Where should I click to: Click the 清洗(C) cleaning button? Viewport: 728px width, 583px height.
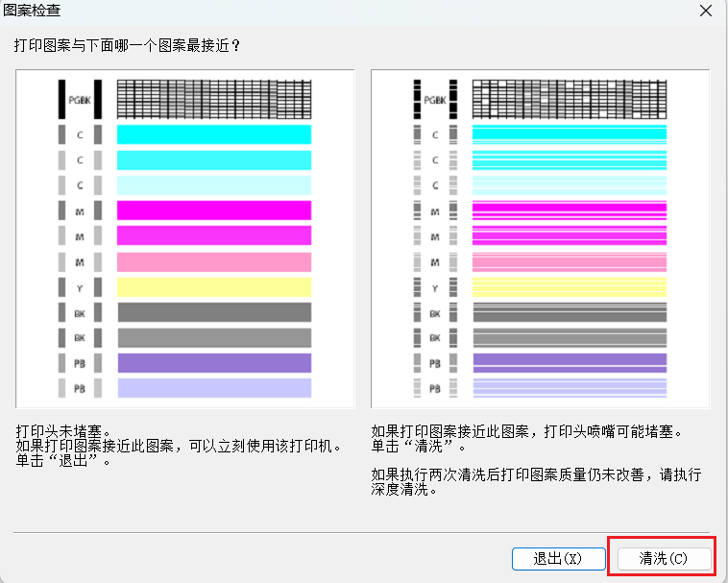tap(665, 558)
